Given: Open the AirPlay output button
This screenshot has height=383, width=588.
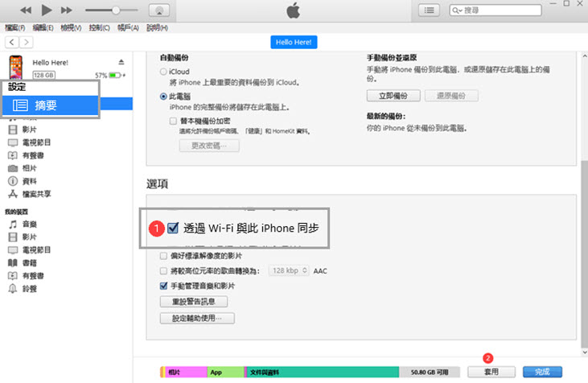Looking at the screenshot, I should tap(159, 10).
